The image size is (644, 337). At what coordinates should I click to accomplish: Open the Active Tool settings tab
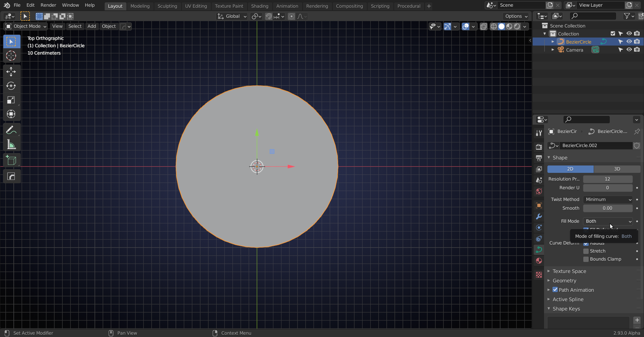[x=539, y=133]
